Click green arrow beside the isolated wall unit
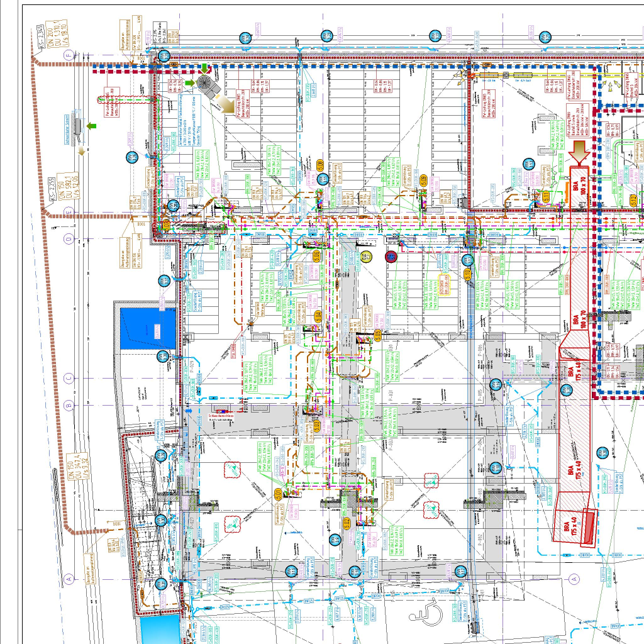 [92, 126]
